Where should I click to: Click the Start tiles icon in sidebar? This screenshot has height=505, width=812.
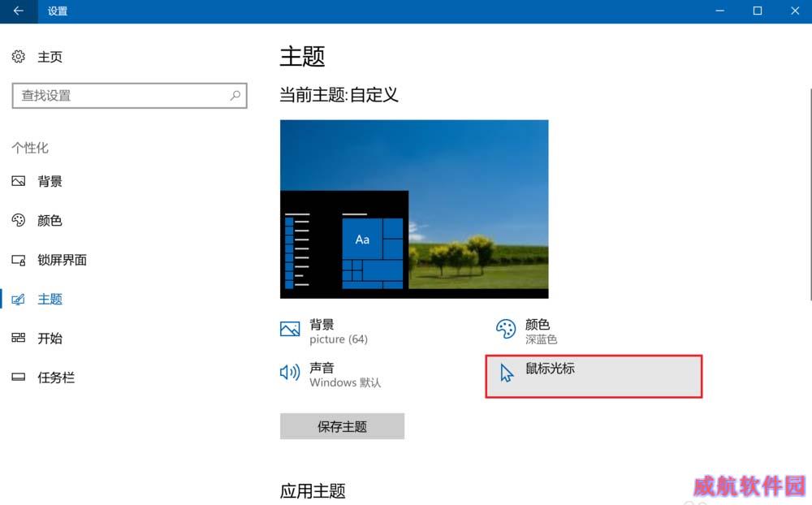click(18, 339)
